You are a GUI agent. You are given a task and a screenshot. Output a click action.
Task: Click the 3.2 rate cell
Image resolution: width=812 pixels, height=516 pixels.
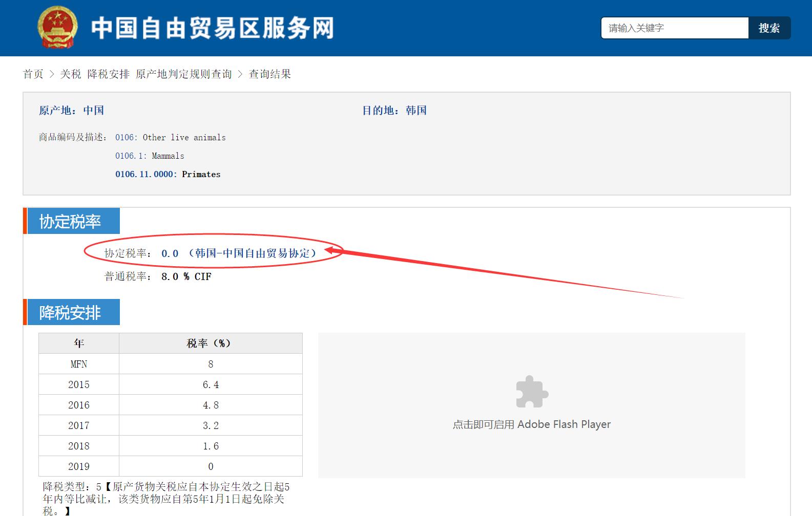(211, 425)
